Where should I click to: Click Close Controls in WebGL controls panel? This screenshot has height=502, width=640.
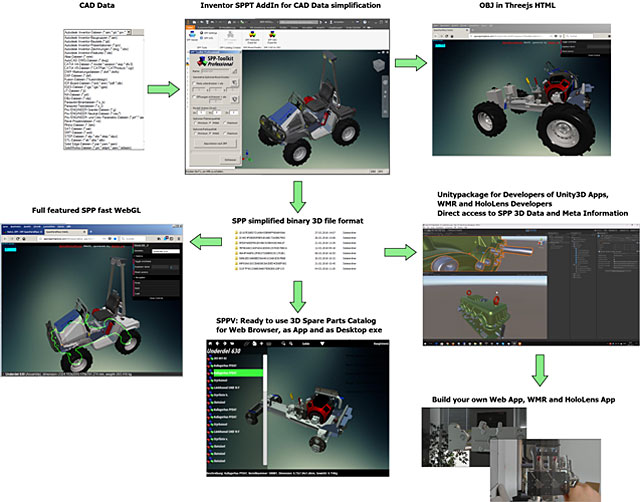point(157,298)
